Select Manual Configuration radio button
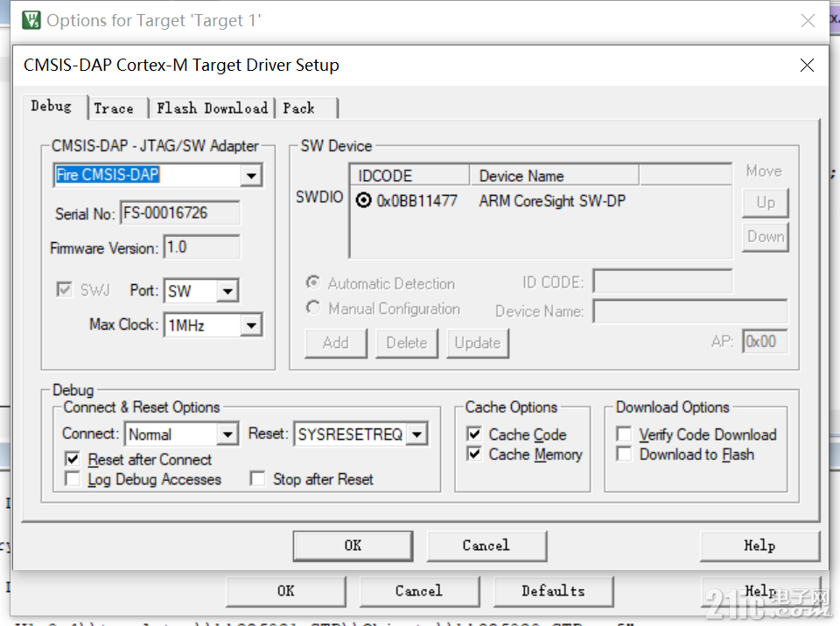The height and width of the screenshot is (626, 840). coord(313,308)
